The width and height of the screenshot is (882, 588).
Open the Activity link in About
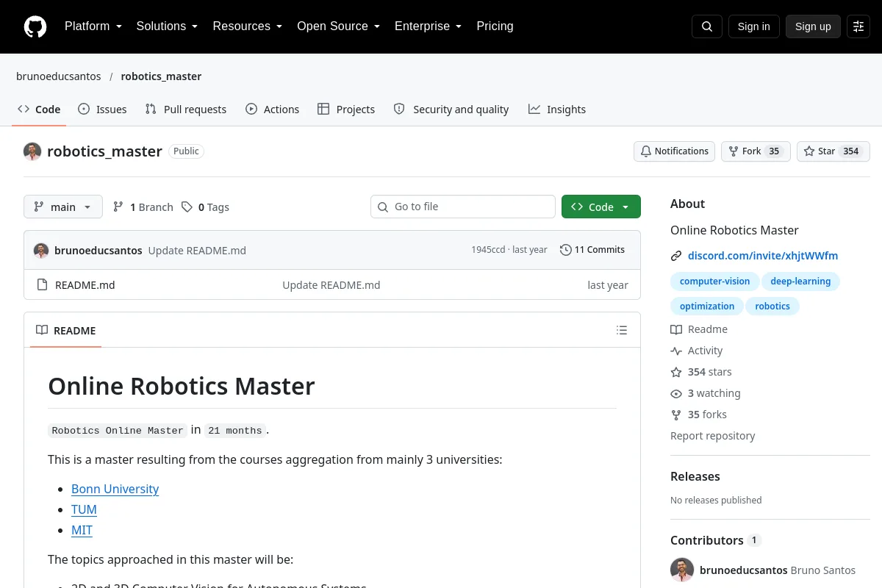[697, 351]
